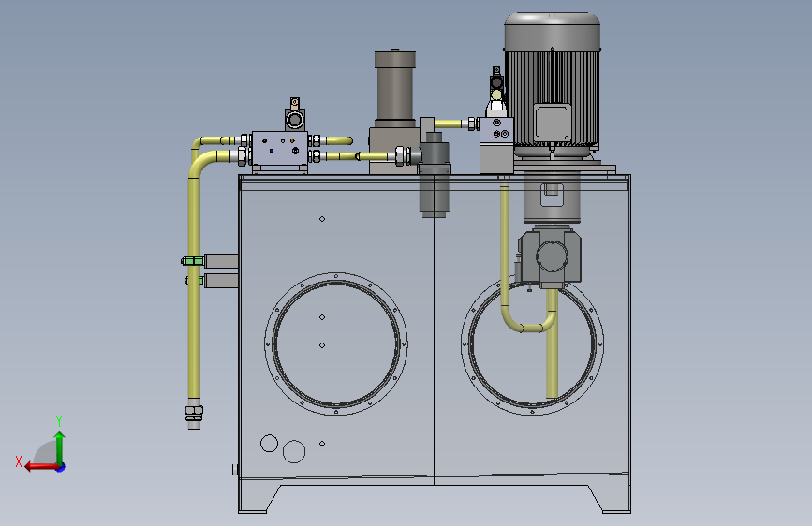Image resolution: width=812 pixels, height=526 pixels.
Task: Select the motor's square terminal box cover
Action: pyautogui.click(x=553, y=123)
